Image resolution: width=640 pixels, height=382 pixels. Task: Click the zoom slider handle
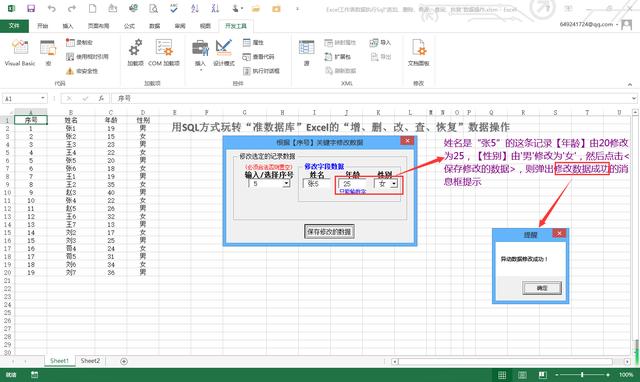point(582,375)
